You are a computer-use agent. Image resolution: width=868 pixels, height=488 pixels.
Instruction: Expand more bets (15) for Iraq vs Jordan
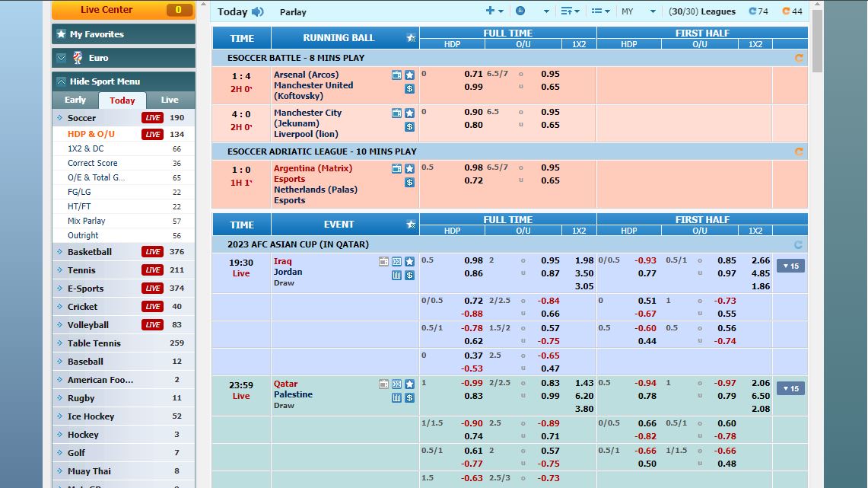pos(790,266)
